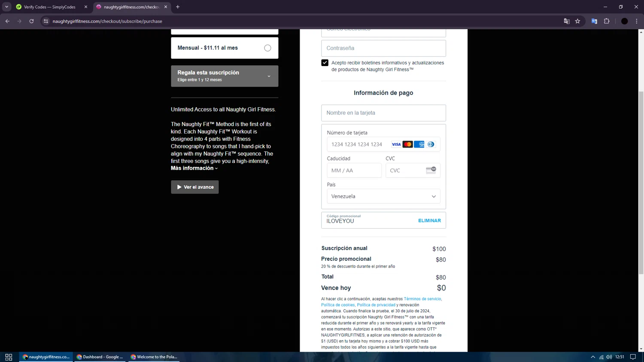Close the naughtygirlfitness checkout tab
This screenshot has height=362, width=644.
tap(166, 7)
